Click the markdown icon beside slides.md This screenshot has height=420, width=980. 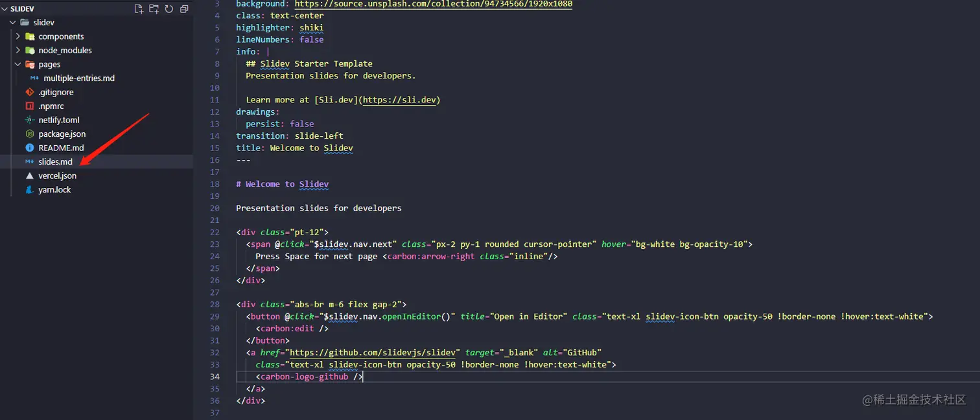click(x=29, y=162)
